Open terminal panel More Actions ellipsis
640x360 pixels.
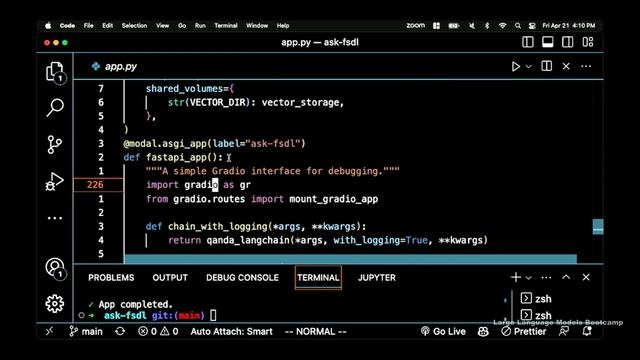546,278
